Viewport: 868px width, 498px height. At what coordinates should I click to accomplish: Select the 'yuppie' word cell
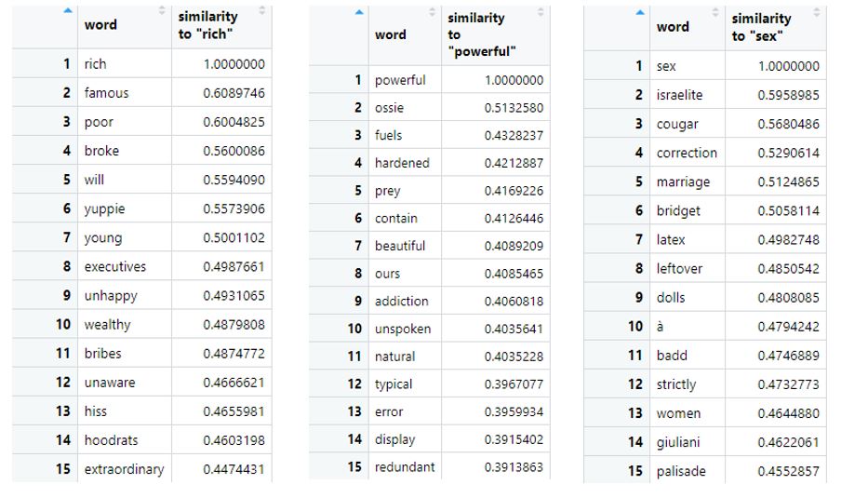104,209
